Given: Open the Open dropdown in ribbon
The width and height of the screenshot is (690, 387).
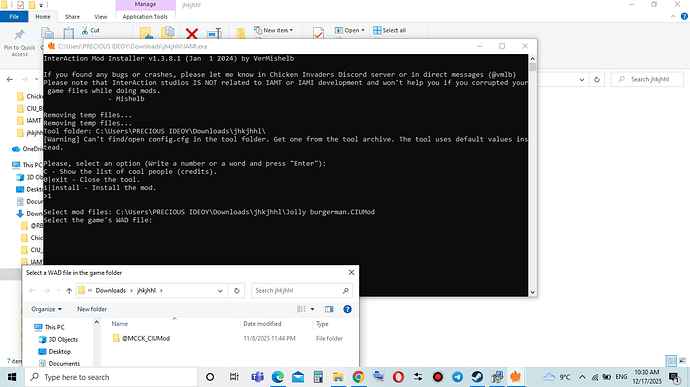Looking at the screenshot, I should click(x=349, y=30).
